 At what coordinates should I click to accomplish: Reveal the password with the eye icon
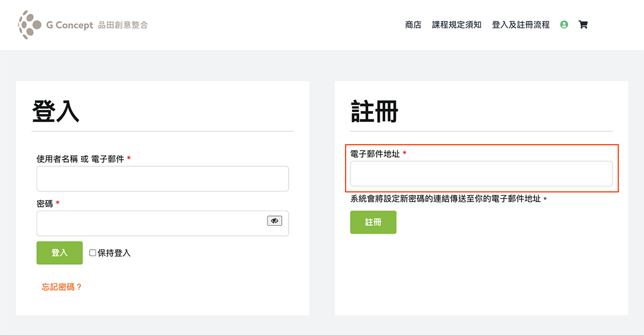[274, 220]
